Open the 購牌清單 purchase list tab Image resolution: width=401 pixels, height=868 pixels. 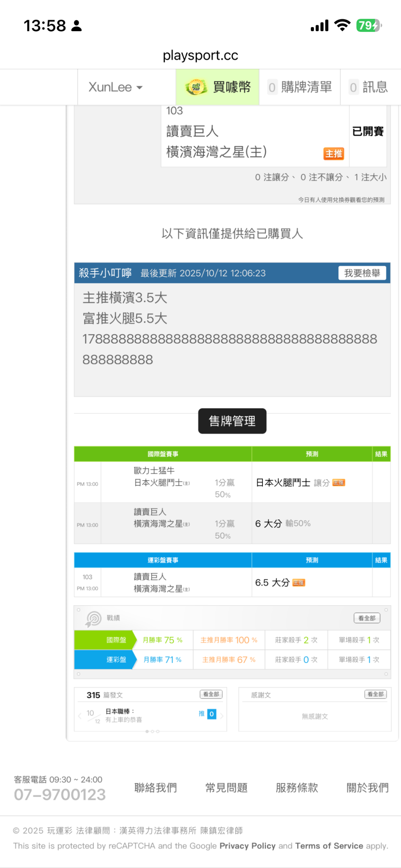tap(300, 87)
